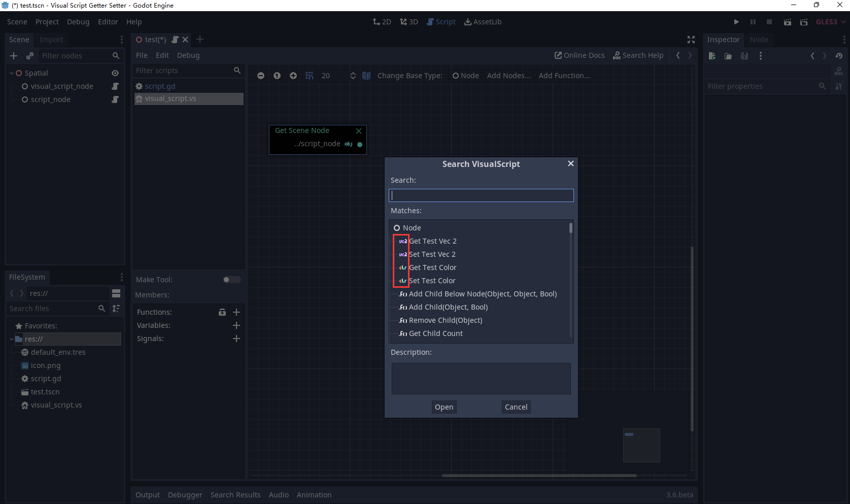The width and height of the screenshot is (850, 504).
Task: Add a new scene node
Action: click(13, 56)
